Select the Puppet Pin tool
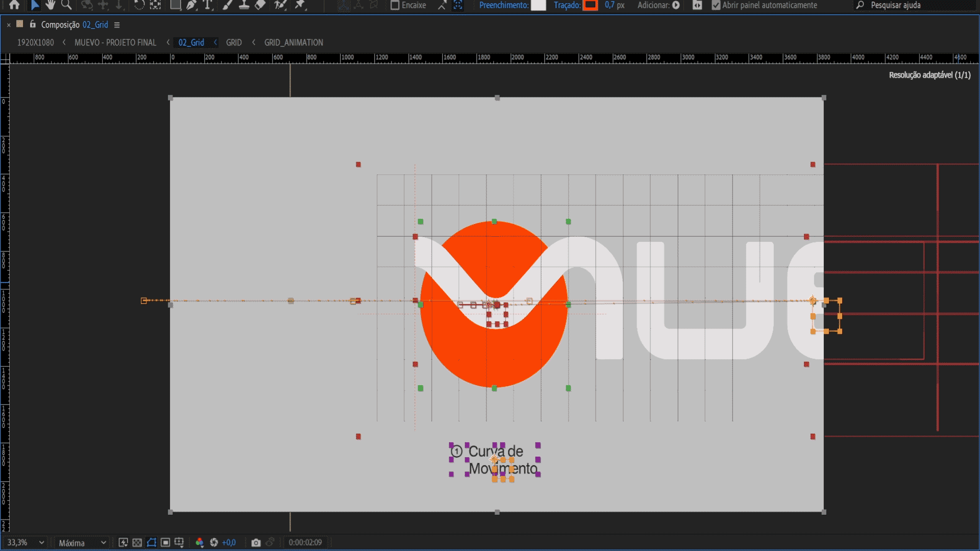980x551 pixels. pos(300,5)
